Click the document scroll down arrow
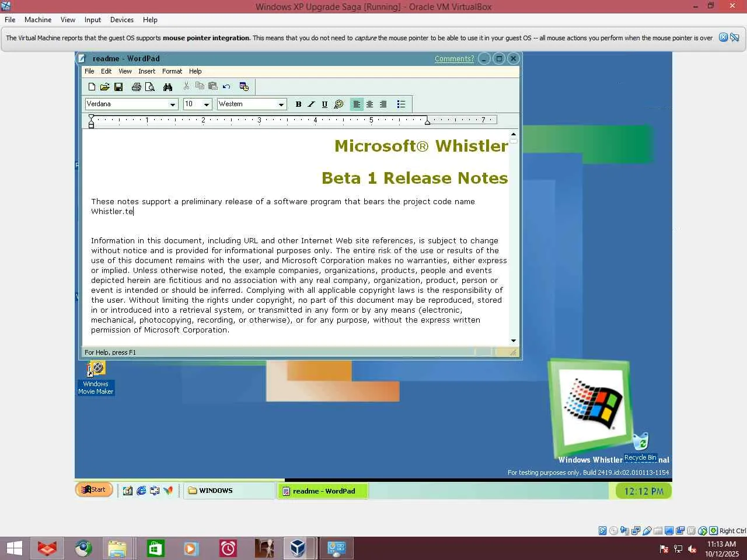The width and height of the screenshot is (747, 560). (514, 341)
